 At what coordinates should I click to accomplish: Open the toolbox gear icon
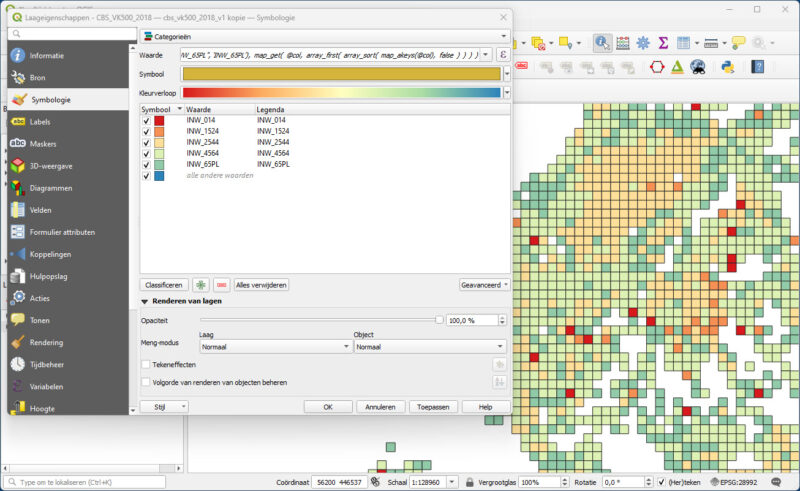(643, 43)
